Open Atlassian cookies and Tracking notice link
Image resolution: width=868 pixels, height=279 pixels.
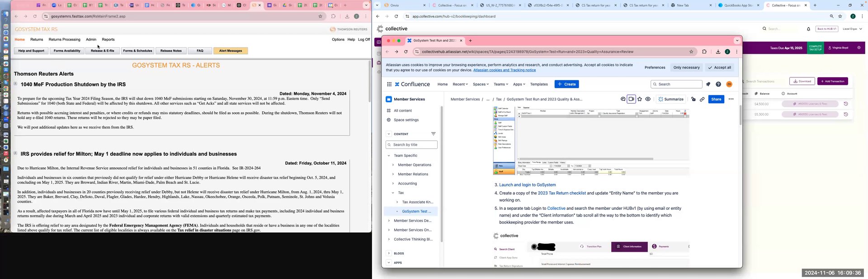[x=504, y=70]
